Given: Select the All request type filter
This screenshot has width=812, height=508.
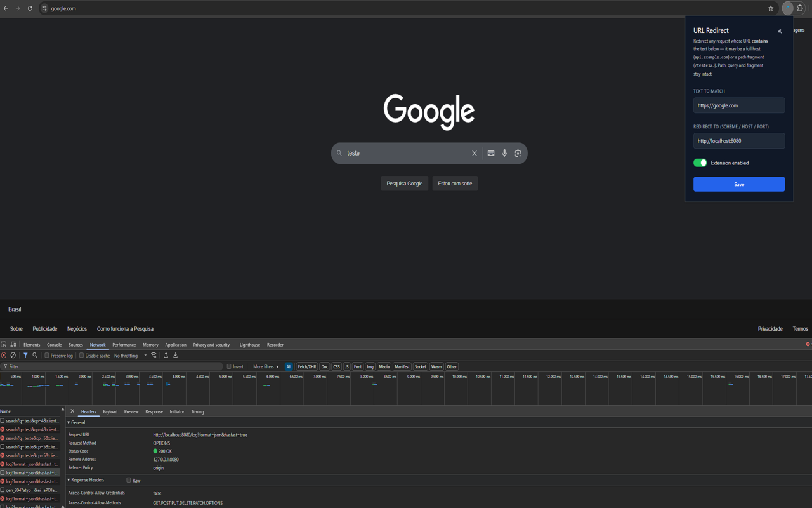Looking at the screenshot, I should pyautogui.click(x=289, y=367).
